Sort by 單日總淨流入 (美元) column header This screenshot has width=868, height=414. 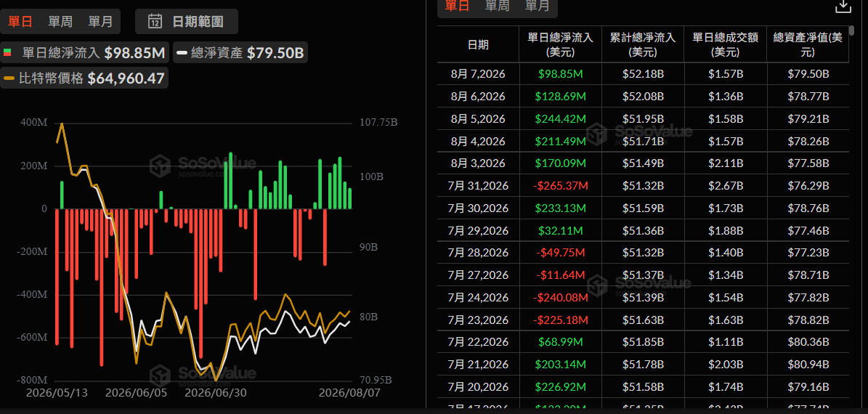pos(560,45)
